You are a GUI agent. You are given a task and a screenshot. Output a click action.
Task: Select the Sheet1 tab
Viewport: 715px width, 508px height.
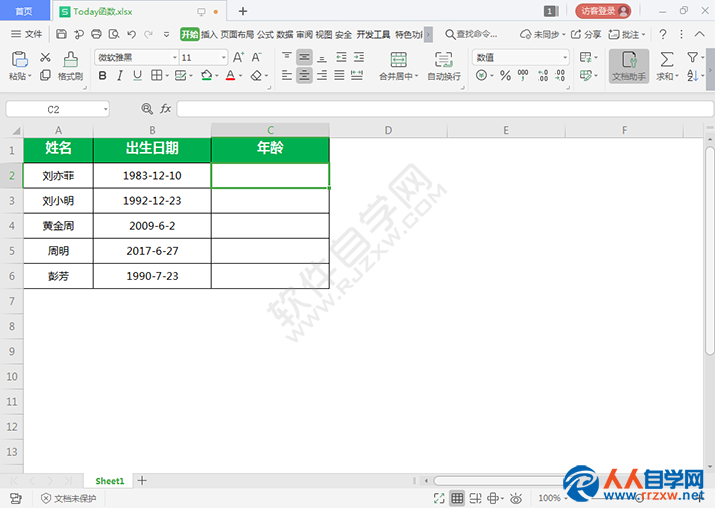[109, 481]
